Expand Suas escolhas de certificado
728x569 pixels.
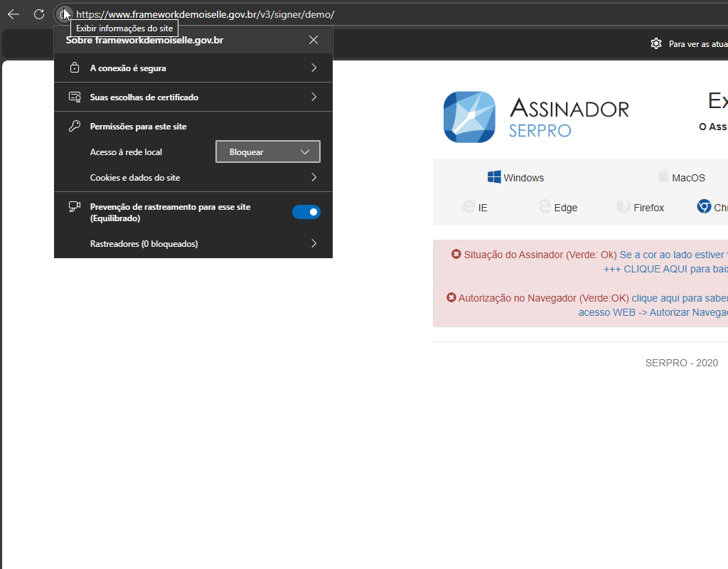point(193,97)
